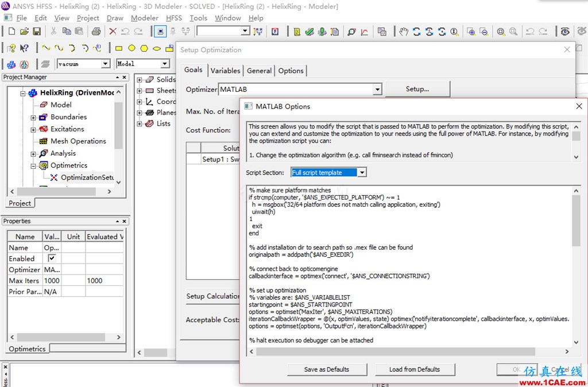Select the Rotate view tool
Image resolution: width=588 pixels, height=387 pixels.
click(417, 32)
